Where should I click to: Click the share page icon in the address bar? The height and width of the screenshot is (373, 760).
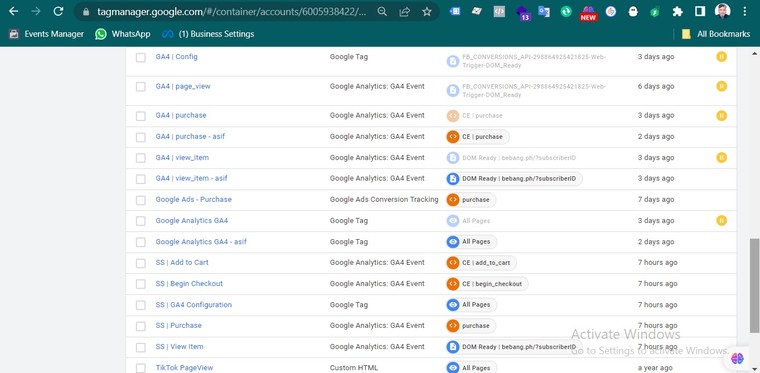pos(405,12)
